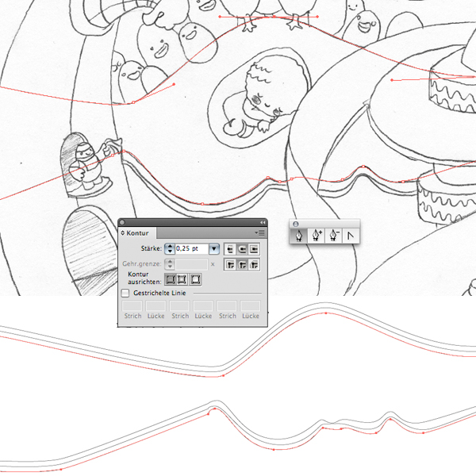Cycle Kontur panel view via tab arrows
Viewport: 476px width, 476px height.
pyautogui.click(x=123, y=232)
